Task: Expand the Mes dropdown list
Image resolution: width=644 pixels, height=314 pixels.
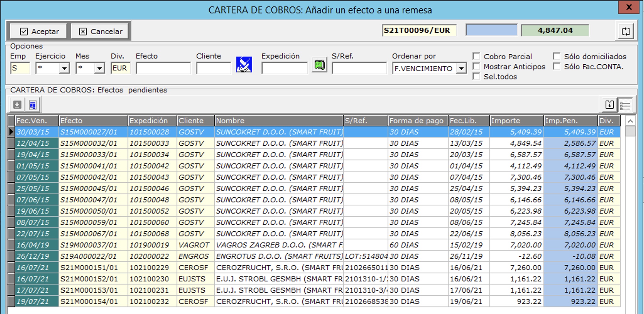Action: tap(100, 68)
